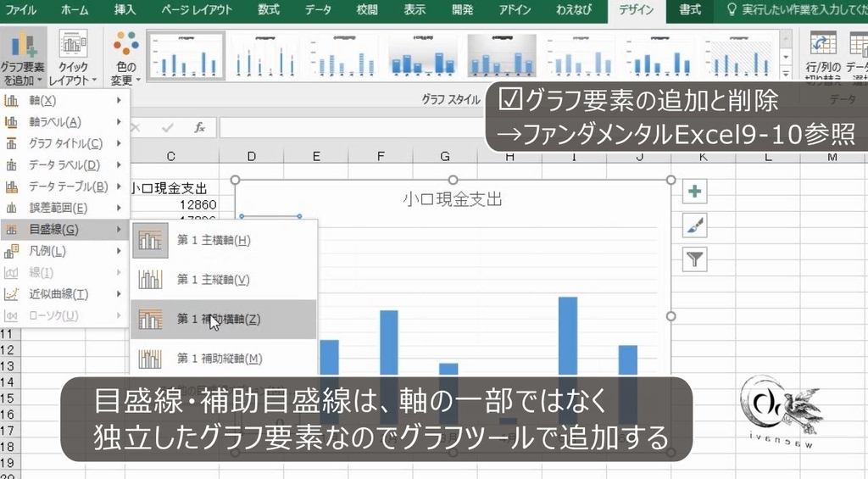This screenshot has width=868, height=479.
Task: Click the データテーブル menu icon
Action: coord(12,187)
